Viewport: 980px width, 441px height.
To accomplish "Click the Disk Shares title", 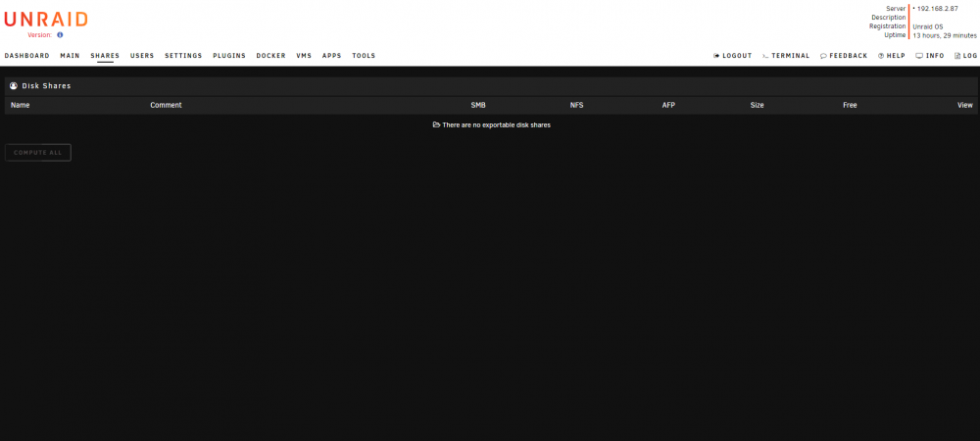I will click(46, 85).
